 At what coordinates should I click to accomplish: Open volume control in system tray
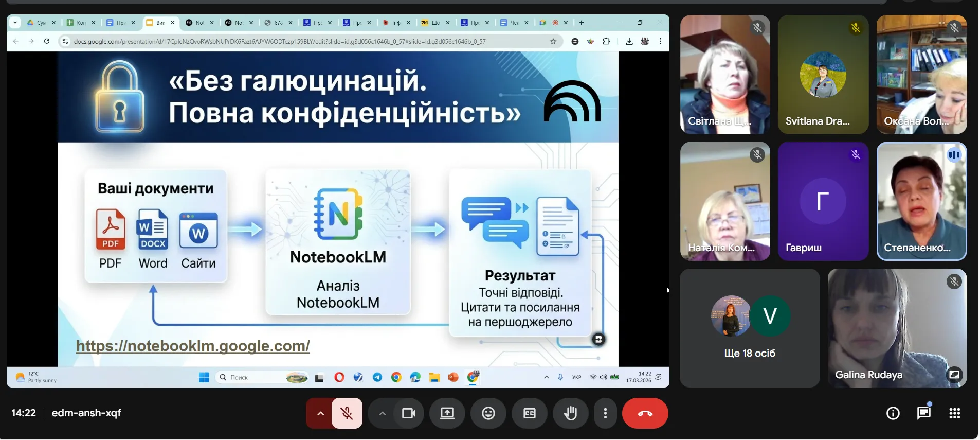pyautogui.click(x=604, y=377)
